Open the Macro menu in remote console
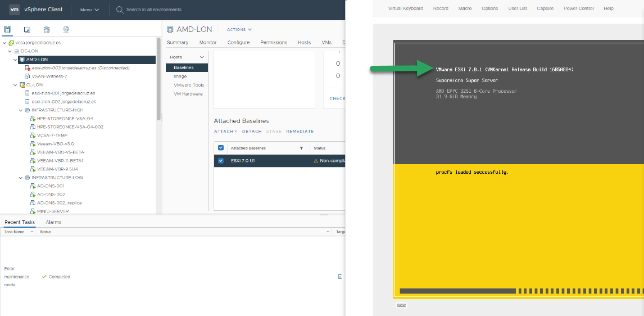The width and height of the screenshot is (644, 316). 465,8
